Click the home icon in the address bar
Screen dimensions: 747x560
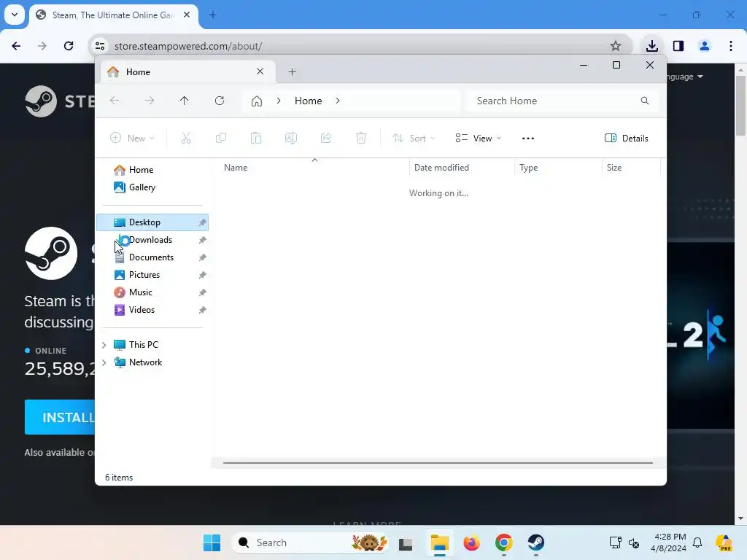(256, 101)
